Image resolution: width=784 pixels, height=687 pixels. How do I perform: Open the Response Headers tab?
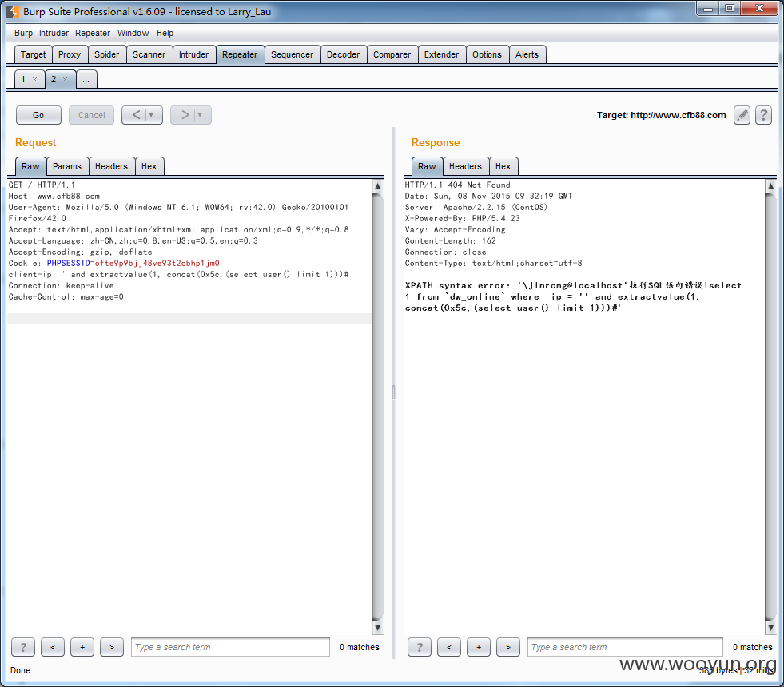click(465, 166)
